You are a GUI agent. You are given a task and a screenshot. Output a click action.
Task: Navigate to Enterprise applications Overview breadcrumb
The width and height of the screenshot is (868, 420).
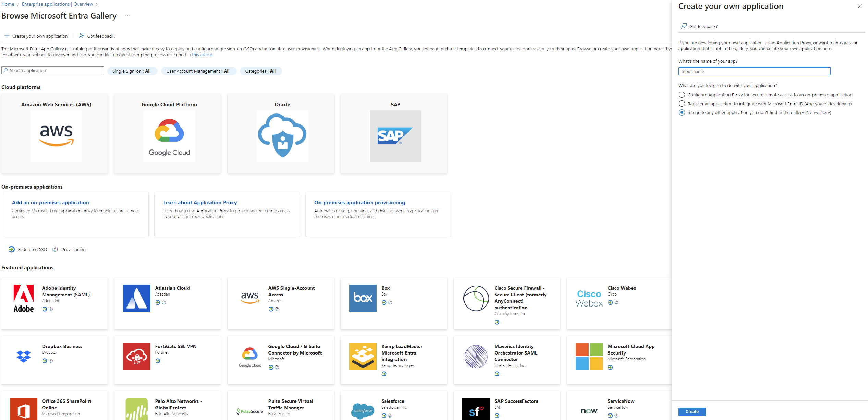(x=57, y=4)
